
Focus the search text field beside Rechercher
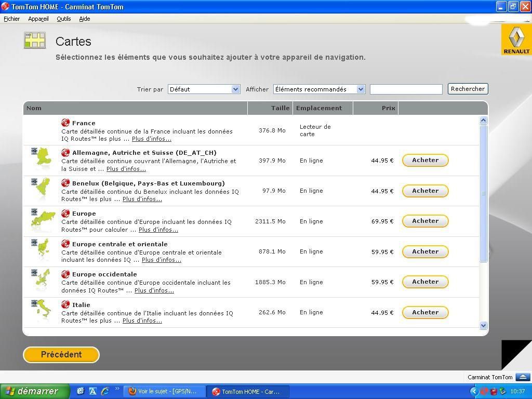click(x=406, y=89)
